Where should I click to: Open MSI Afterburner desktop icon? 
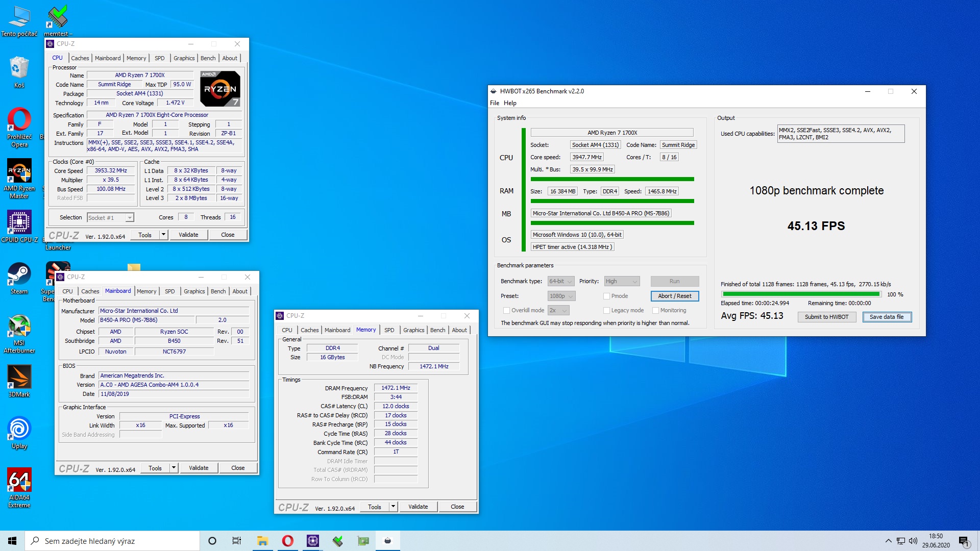(19, 334)
